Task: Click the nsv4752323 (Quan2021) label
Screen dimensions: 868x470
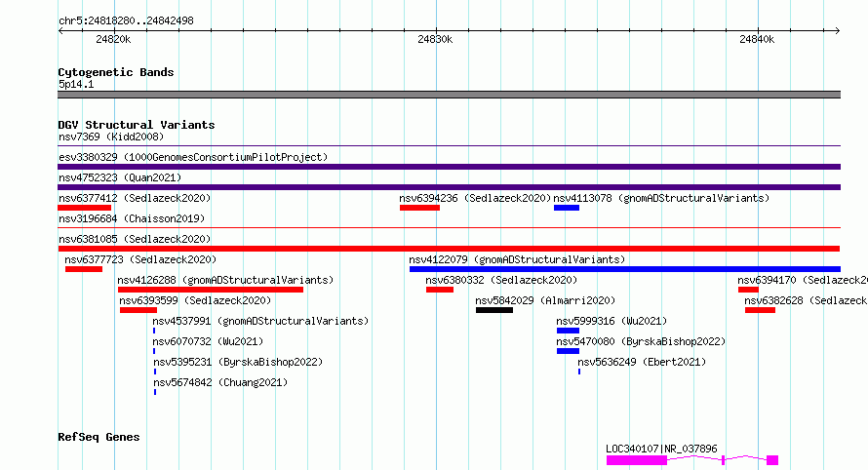Action: click(x=120, y=177)
